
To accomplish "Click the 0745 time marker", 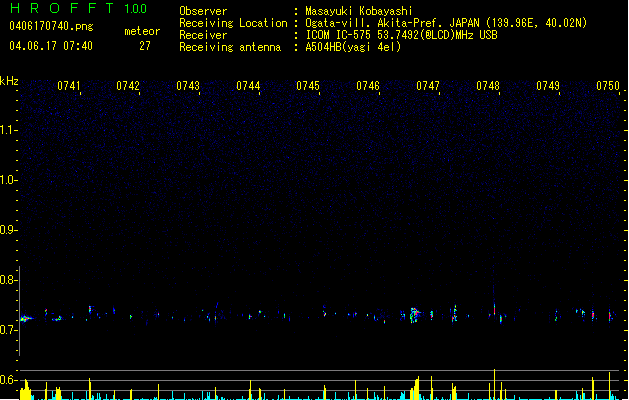I will click(x=308, y=86).
